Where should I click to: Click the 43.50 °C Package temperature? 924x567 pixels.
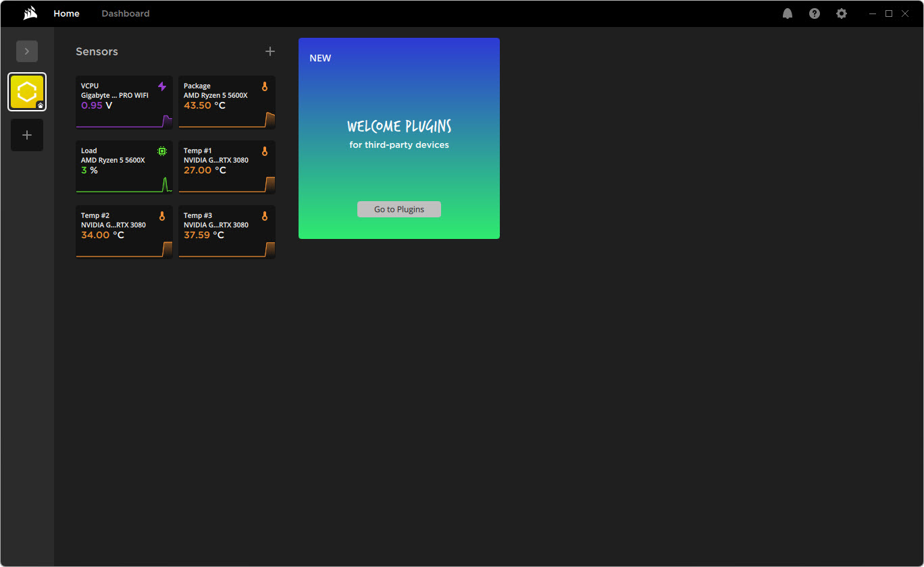205,106
